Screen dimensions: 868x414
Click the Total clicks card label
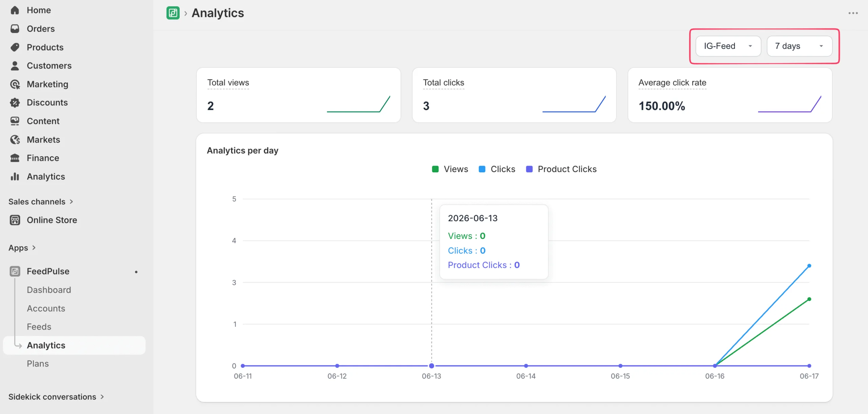click(443, 82)
